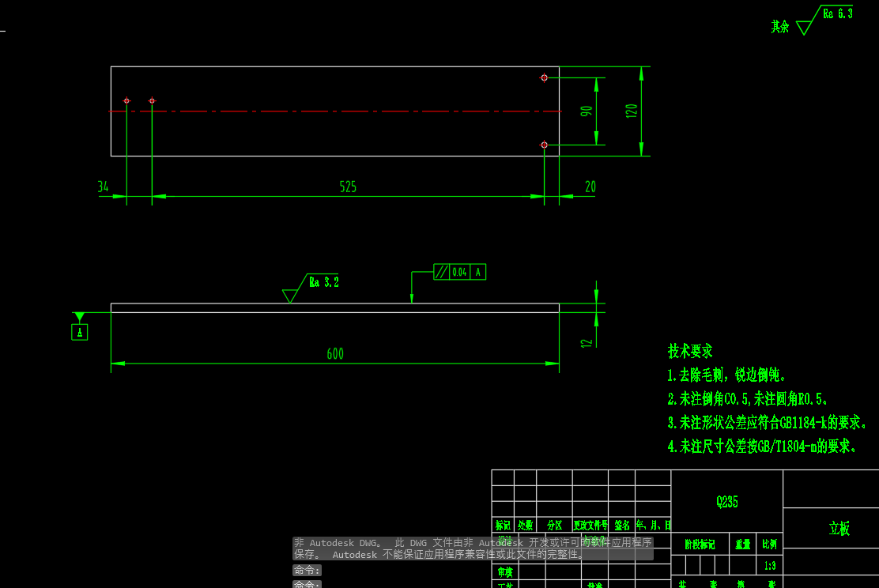Select the parallelism symbol in tolerance frame
This screenshot has height=588, width=879.
pos(441,272)
